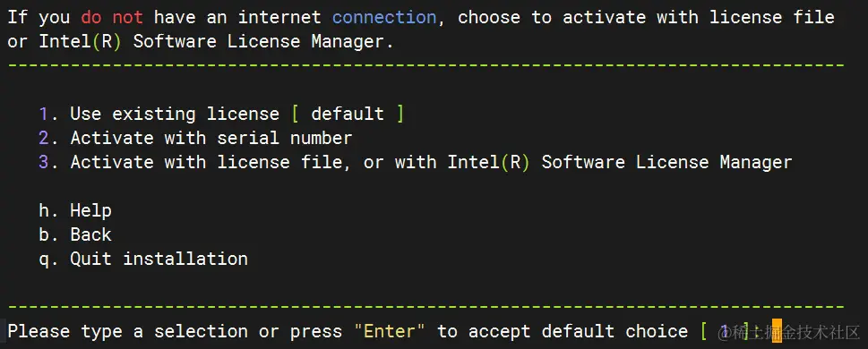Click the h. Help option
The width and height of the screenshot is (868, 349).
[x=75, y=210]
